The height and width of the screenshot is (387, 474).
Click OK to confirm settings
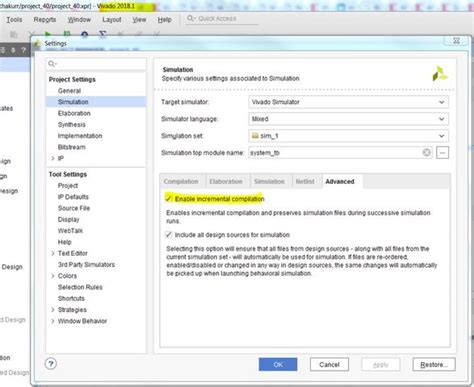[278, 365]
